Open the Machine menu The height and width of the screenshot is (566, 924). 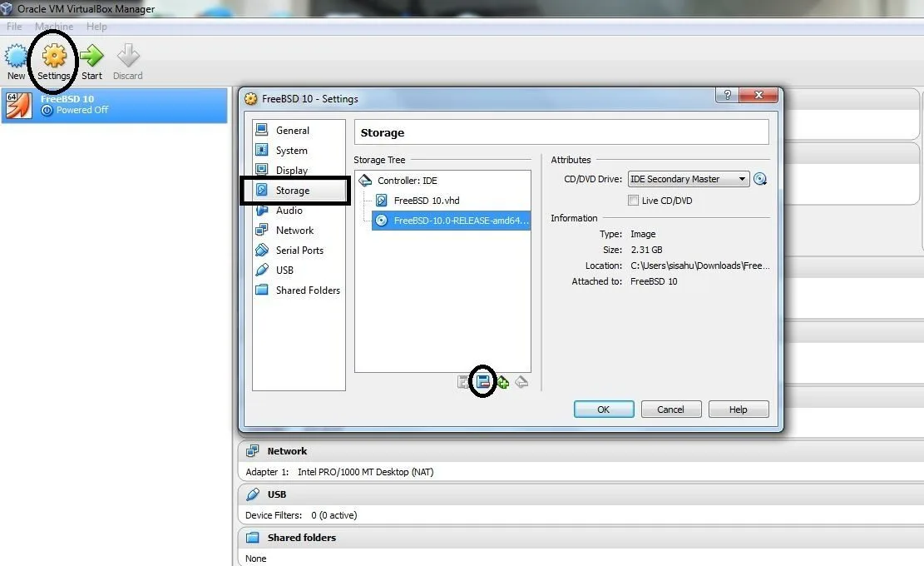click(54, 27)
